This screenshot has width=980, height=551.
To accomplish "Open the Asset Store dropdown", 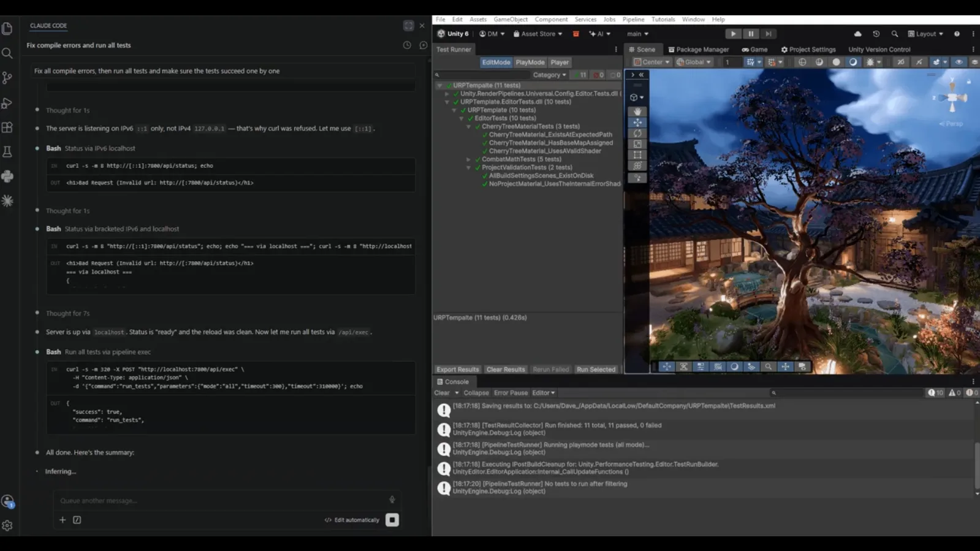I will pyautogui.click(x=537, y=34).
